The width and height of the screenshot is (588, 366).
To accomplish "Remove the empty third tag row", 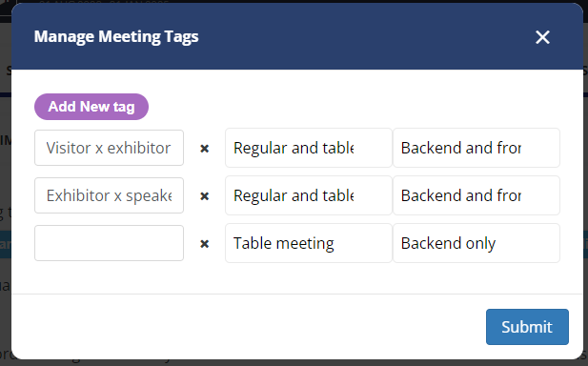I will point(204,244).
